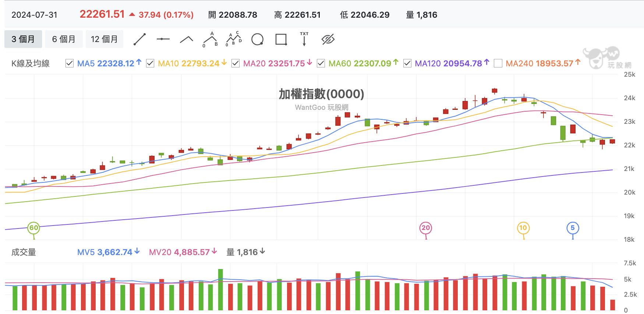Click the highest red candlestick near 24k

coord(495,90)
